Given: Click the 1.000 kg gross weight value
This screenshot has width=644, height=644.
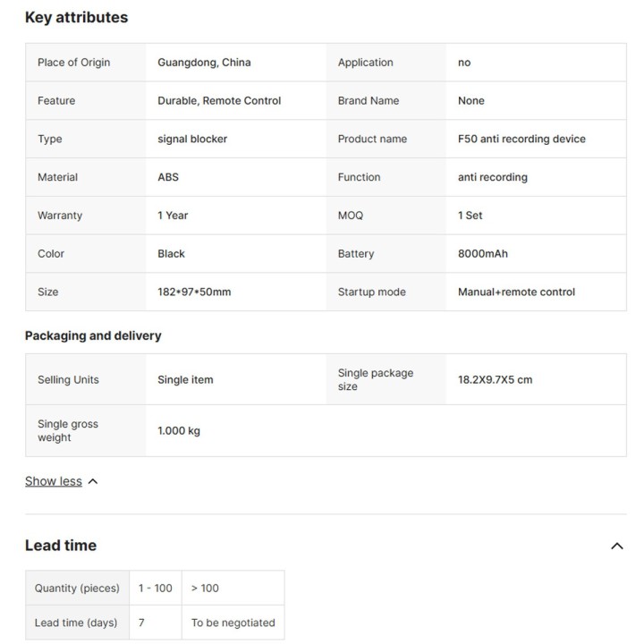Looking at the screenshot, I should pyautogui.click(x=179, y=431).
